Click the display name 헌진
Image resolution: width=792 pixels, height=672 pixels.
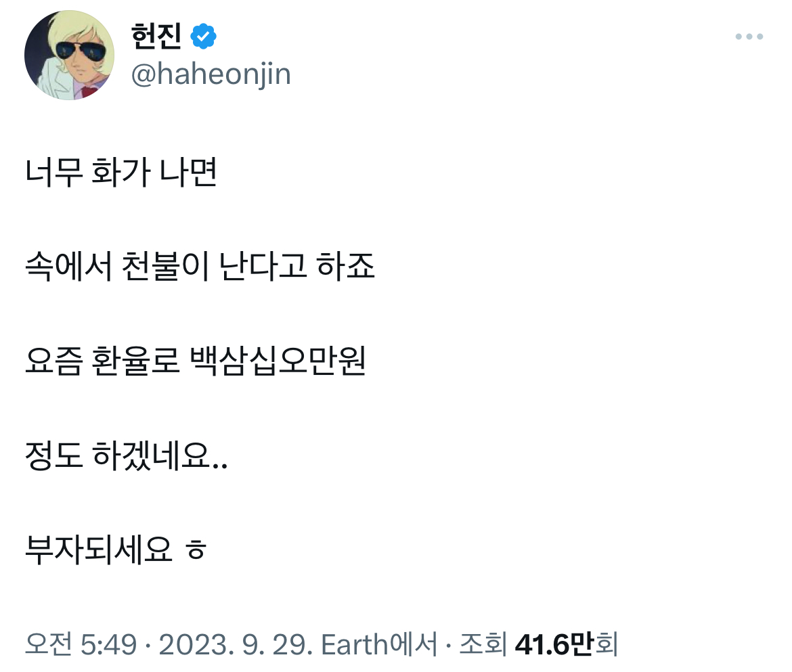[156, 36]
